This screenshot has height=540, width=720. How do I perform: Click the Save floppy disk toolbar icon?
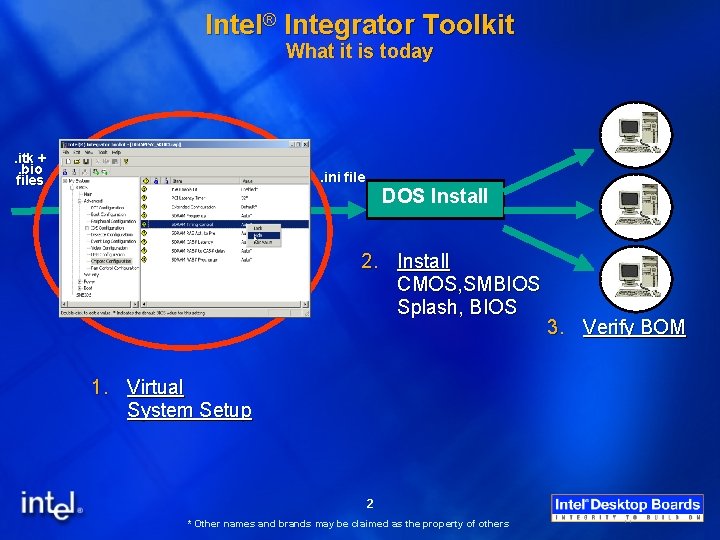pos(85,162)
